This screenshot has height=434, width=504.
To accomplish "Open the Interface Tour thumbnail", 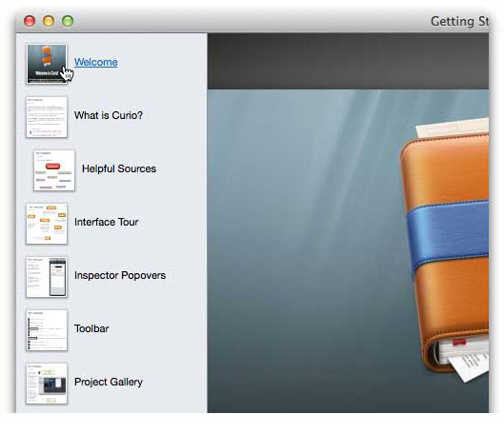I will [x=47, y=224].
